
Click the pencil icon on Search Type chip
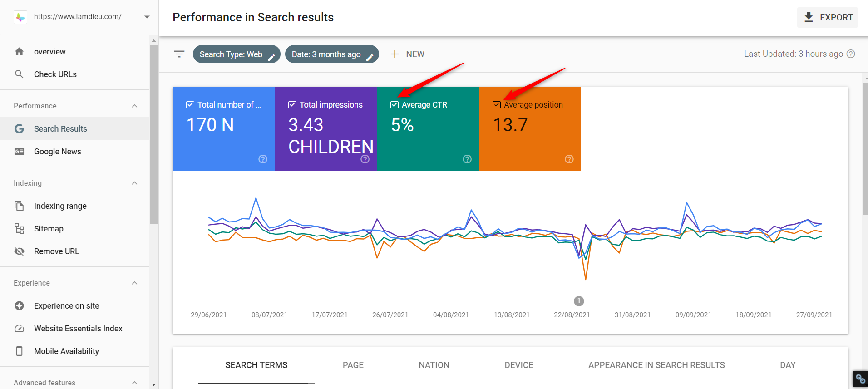tap(271, 58)
